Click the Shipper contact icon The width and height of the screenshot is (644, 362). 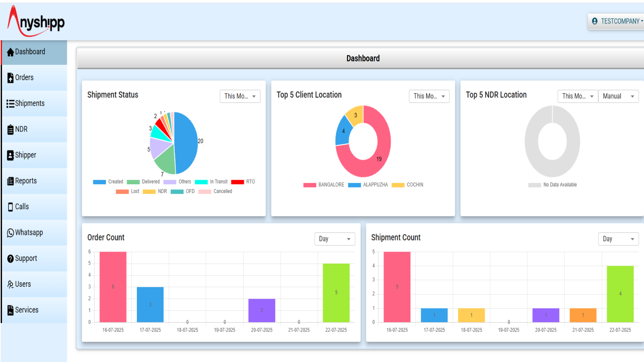(x=10, y=155)
